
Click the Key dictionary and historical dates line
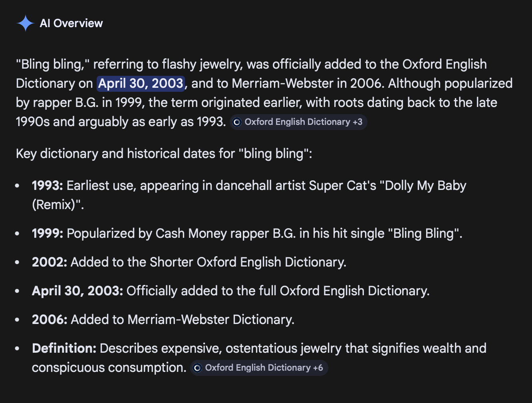tap(164, 154)
